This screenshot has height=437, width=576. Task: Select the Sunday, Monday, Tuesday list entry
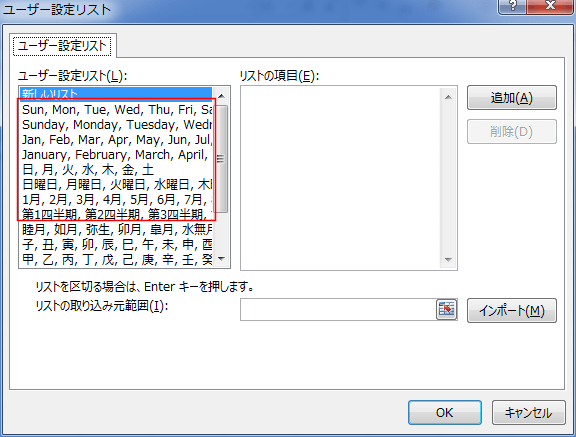[116, 124]
